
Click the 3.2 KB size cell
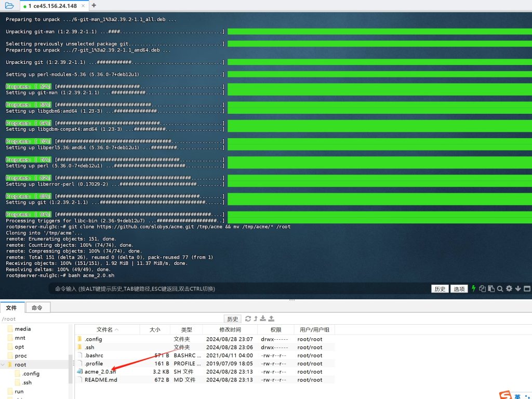tap(161, 371)
